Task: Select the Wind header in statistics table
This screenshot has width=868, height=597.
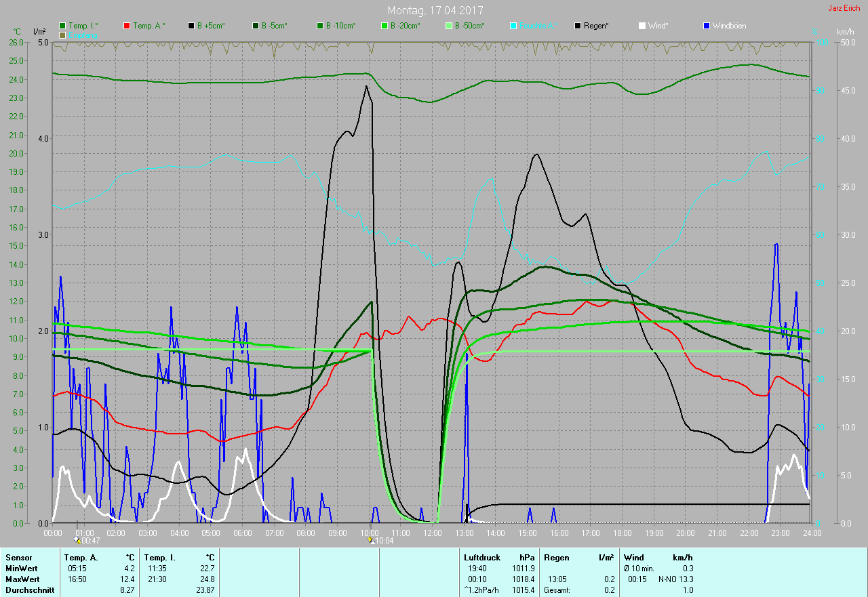Action: tap(633, 557)
